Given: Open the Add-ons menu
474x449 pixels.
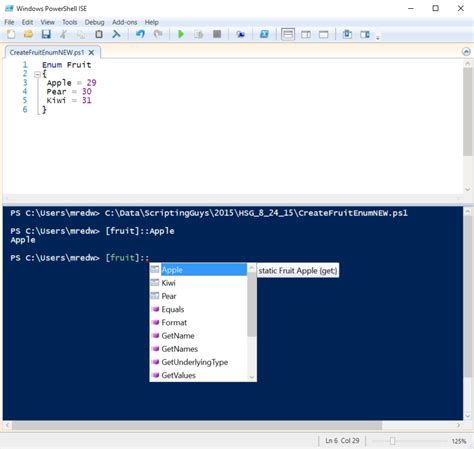Looking at the screenshot, I should click(x=125, y=22).
